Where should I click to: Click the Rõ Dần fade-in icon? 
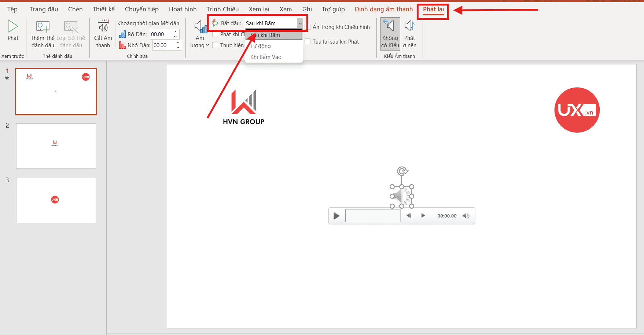123,34
